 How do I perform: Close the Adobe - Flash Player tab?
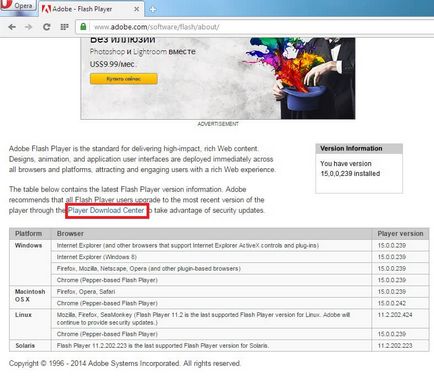tap(136, 9)
